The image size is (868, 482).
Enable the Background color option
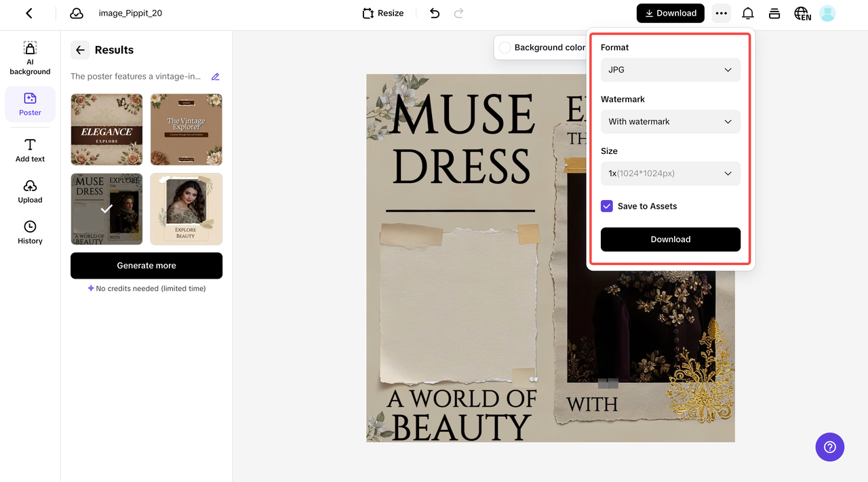pos(505,47)
